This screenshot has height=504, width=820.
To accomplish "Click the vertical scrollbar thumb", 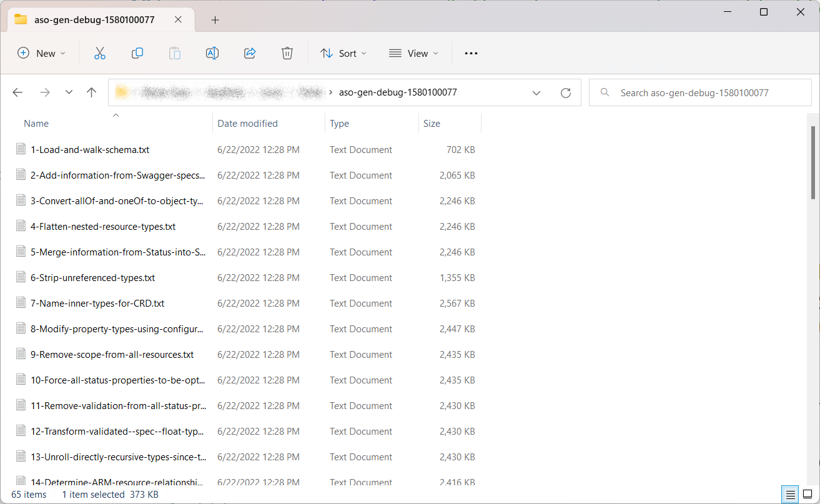I will [813, 162].
